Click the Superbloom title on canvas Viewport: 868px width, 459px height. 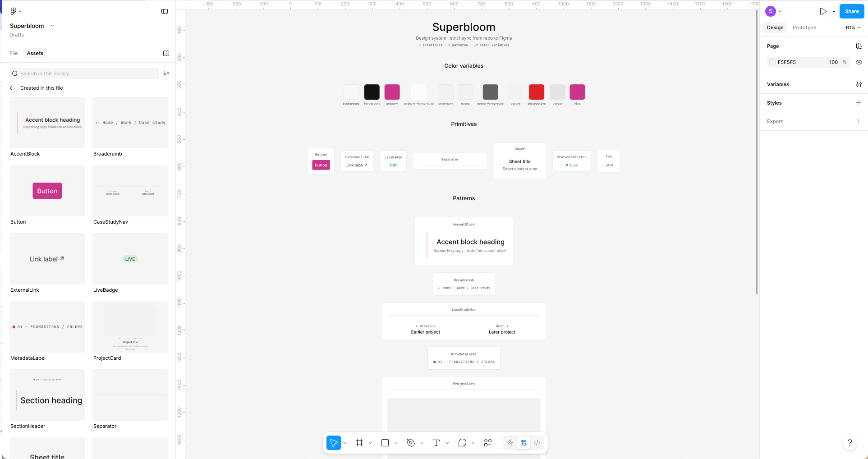click(464, 27)
